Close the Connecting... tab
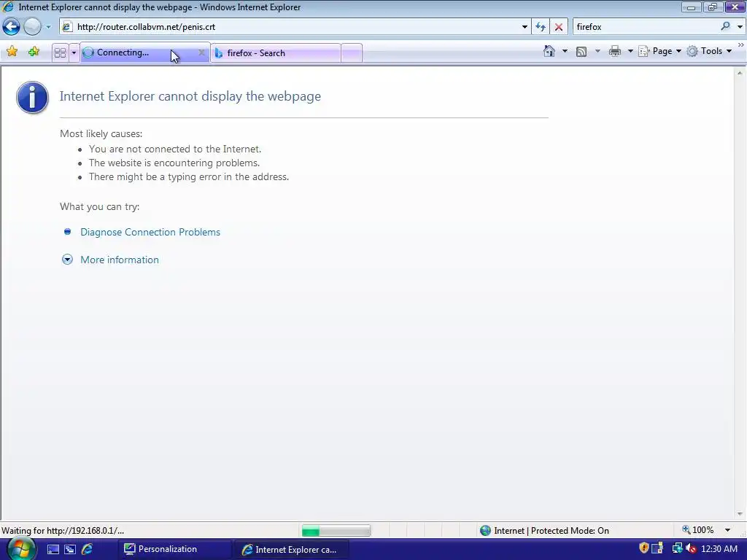 pyautogui.click(x=201, y=52)
